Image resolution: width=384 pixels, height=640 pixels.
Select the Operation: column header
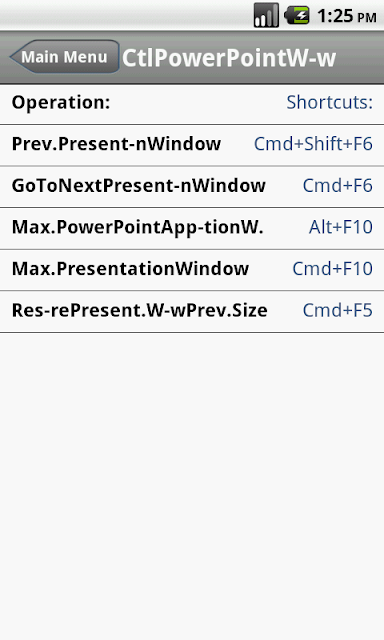point(61,102)
